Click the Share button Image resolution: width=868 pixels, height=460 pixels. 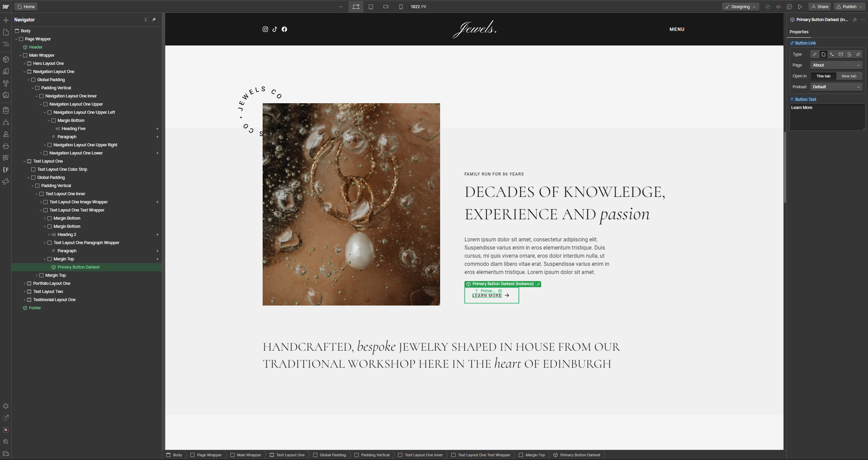pos(819,7)
